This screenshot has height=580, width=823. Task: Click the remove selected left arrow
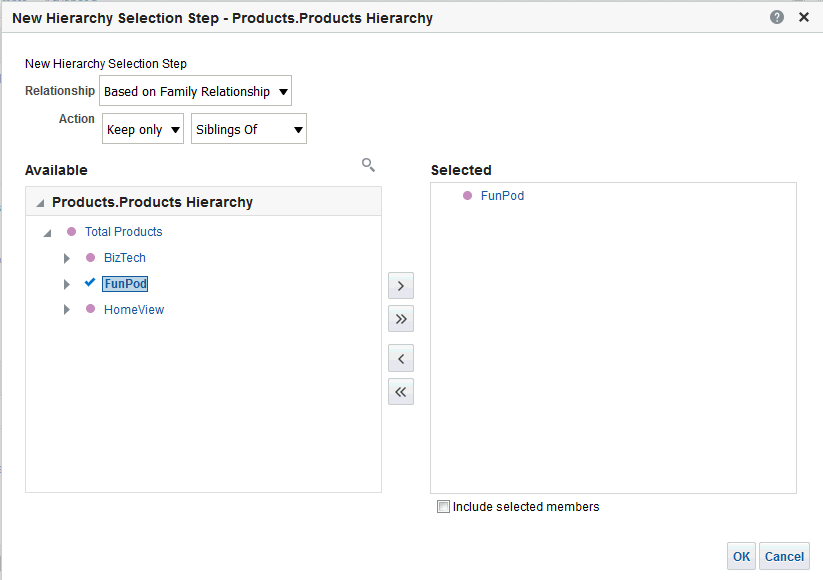tap(400, 358)
